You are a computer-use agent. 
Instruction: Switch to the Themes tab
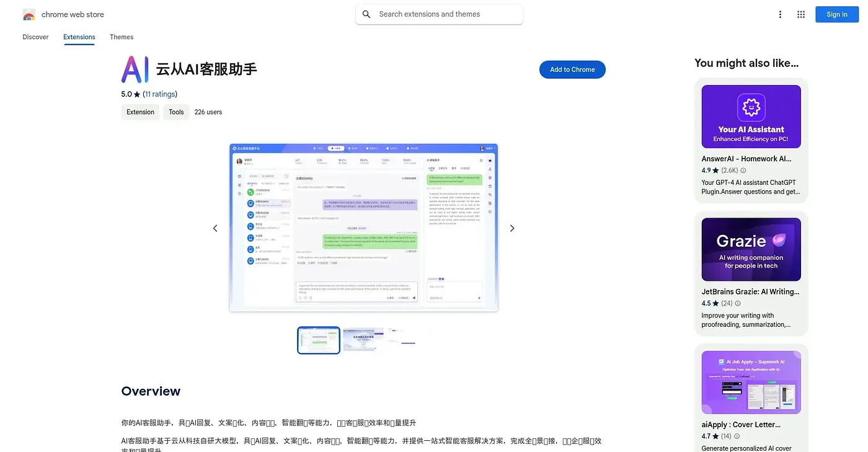[122, 37]
